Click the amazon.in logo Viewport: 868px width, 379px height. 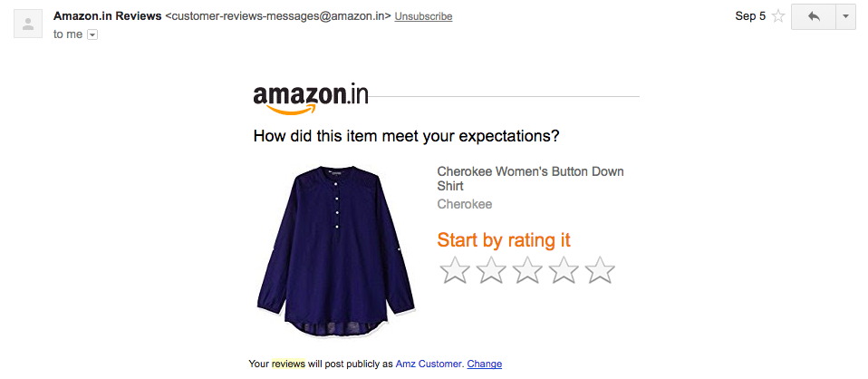click(x=311, y=99)
